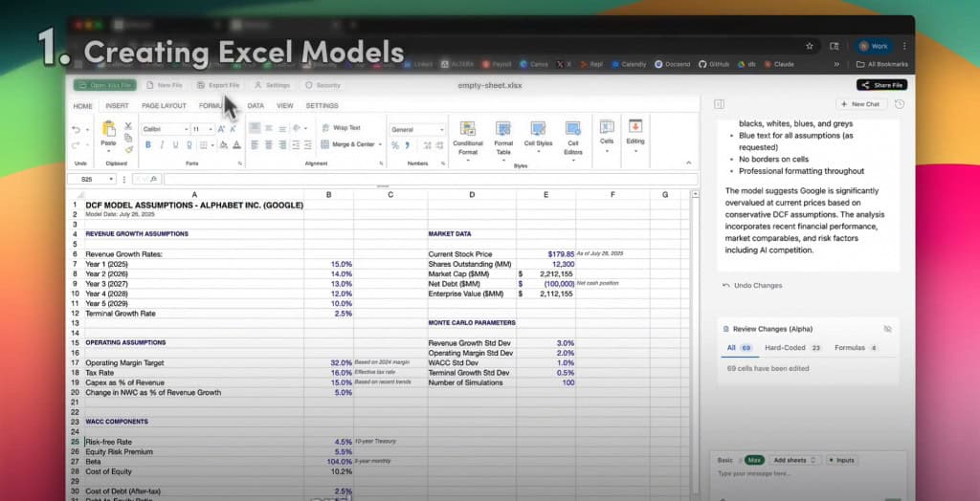The width and height of the screenshot is (980, 501).
Task: Click the Cut scissors icon
Action: (128, 126)
